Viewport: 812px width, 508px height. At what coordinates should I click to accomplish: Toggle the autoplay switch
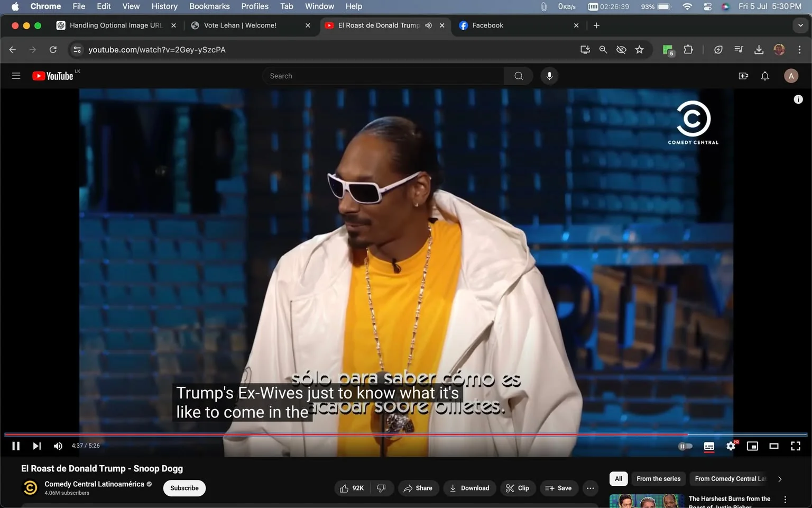(x=685, y=446)
